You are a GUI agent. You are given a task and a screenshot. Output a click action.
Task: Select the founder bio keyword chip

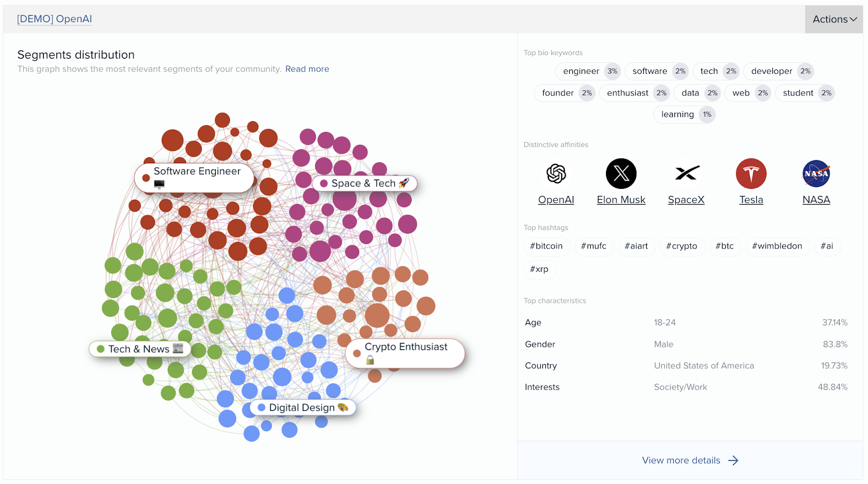click(x=558, y=93)
